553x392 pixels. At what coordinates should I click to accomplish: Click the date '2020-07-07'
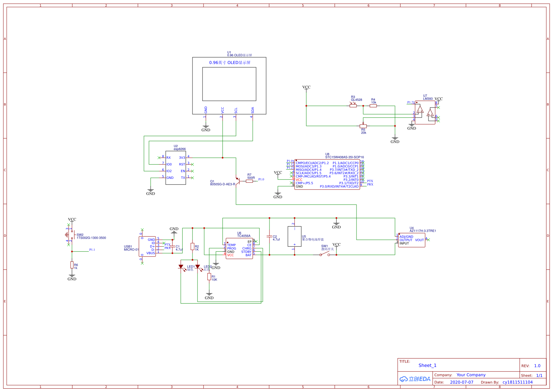point(462,382)
